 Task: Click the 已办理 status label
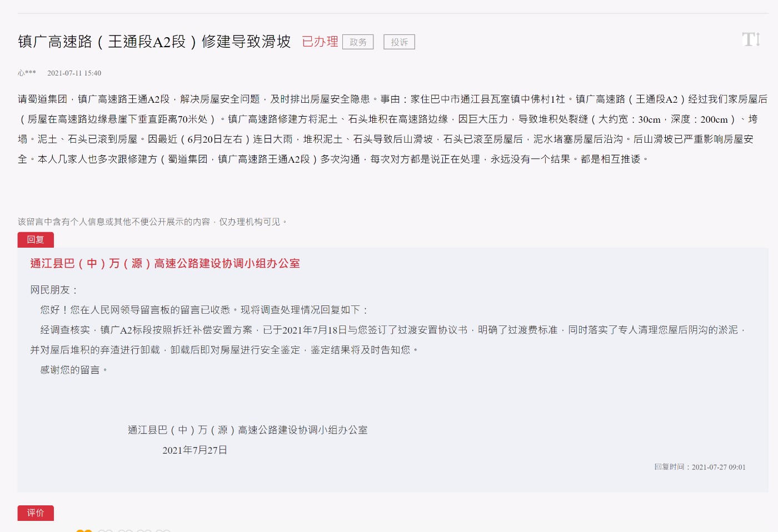(x=320, y=42)
